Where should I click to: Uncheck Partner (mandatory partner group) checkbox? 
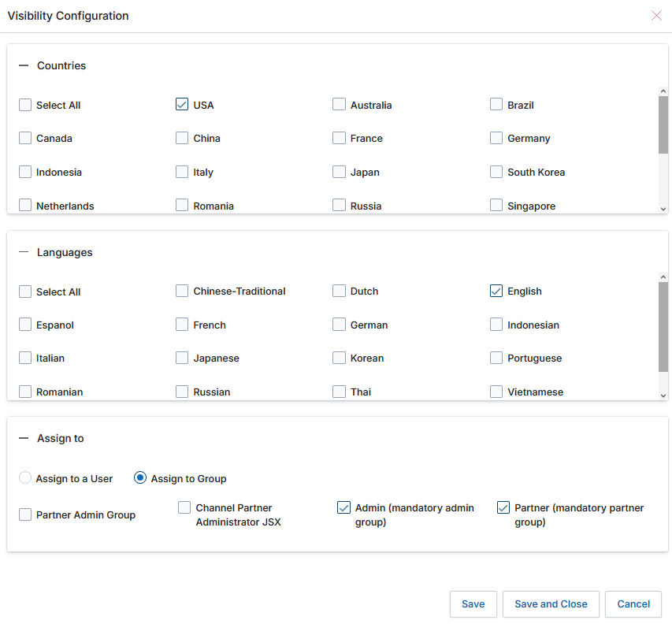503,507
